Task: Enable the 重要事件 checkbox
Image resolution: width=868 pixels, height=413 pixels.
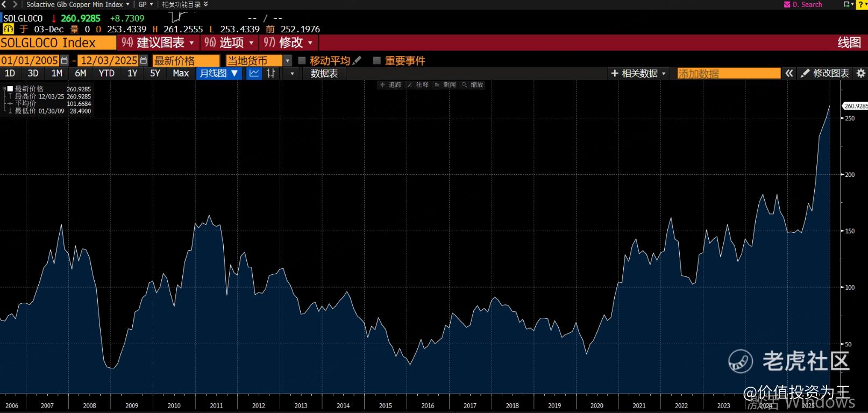Action: point(377,61)
